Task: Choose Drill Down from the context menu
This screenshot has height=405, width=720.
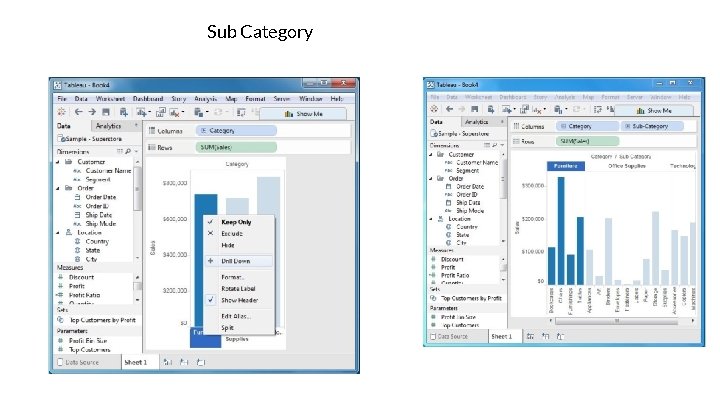Action: (x=239, y=261)
